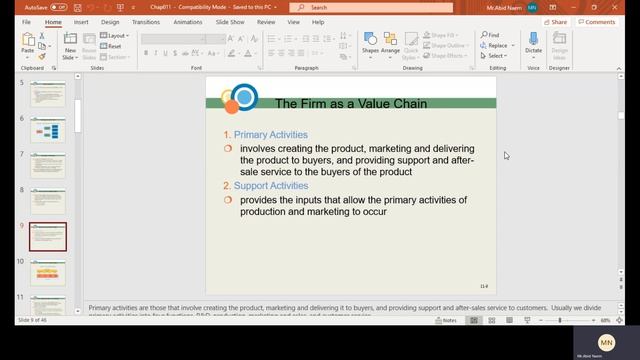640x360 pixels.
Task: Start presentation from beginning icon in title bar
Action: click(x=120, y=7)
